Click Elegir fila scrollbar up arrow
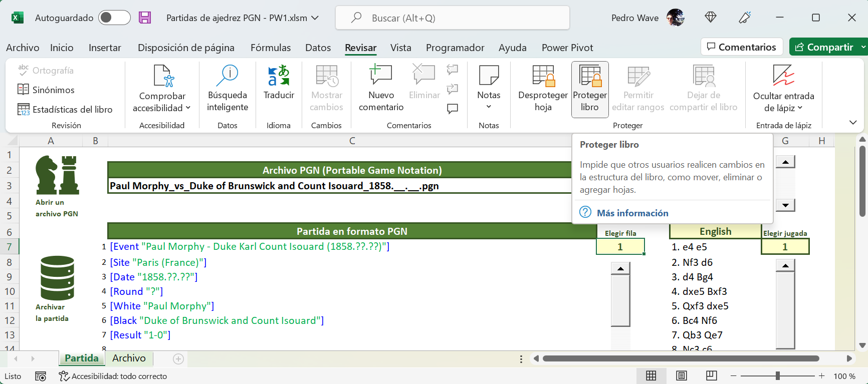 pyautogui.click(x=620, y=268)
